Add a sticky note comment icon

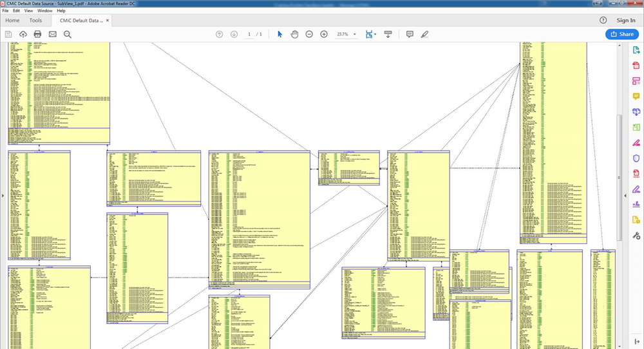[410, 35]
